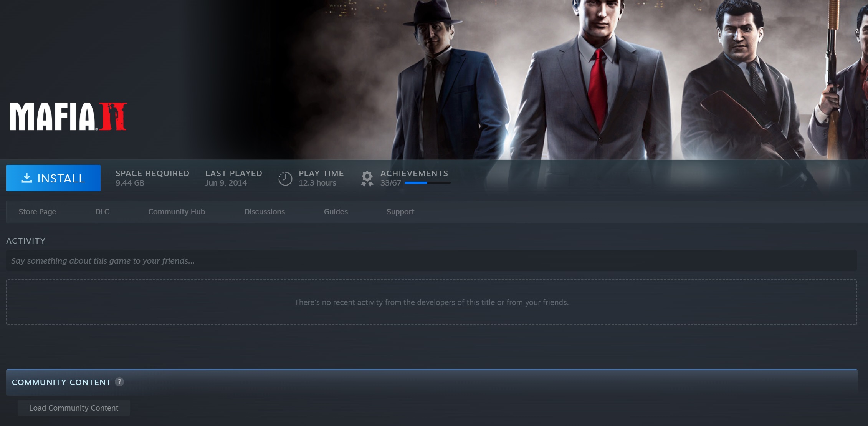Click the 'Say something about this game' field
The image size is (868, 426).
coord(432,260)
